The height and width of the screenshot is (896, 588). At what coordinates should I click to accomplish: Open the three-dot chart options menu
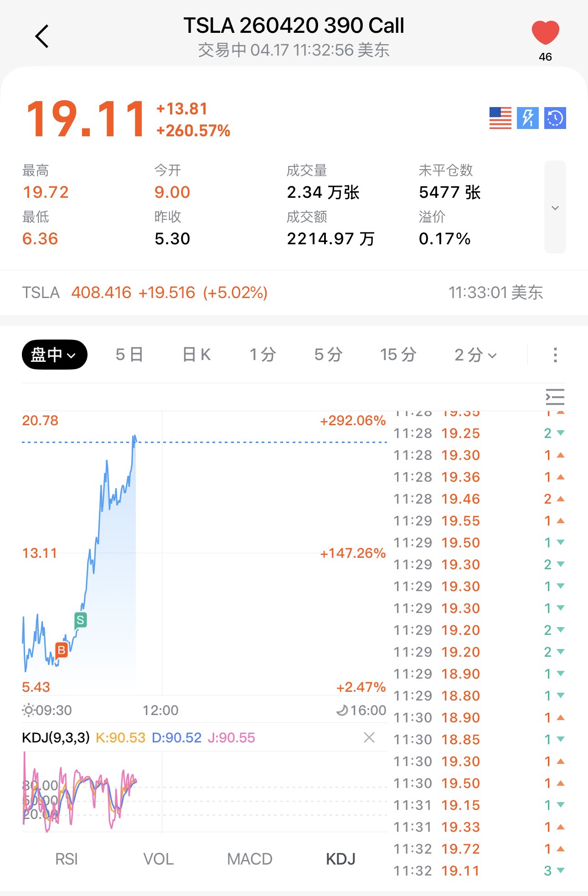tap(555, 355)
